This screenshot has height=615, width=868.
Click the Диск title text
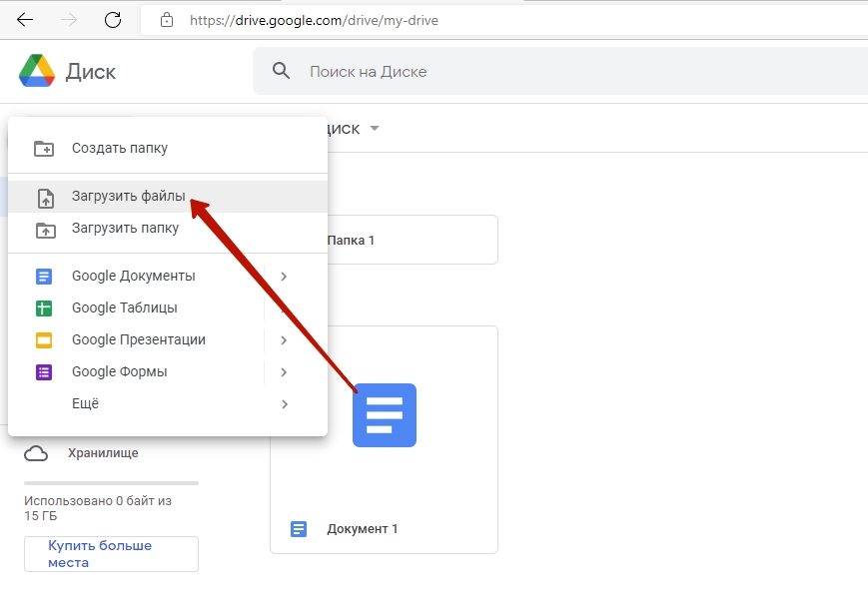[91, 72]
